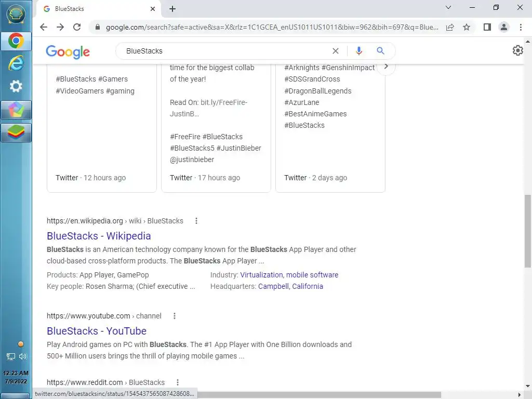
Task: Follow the California link
Action: click(x=308, y=286)
